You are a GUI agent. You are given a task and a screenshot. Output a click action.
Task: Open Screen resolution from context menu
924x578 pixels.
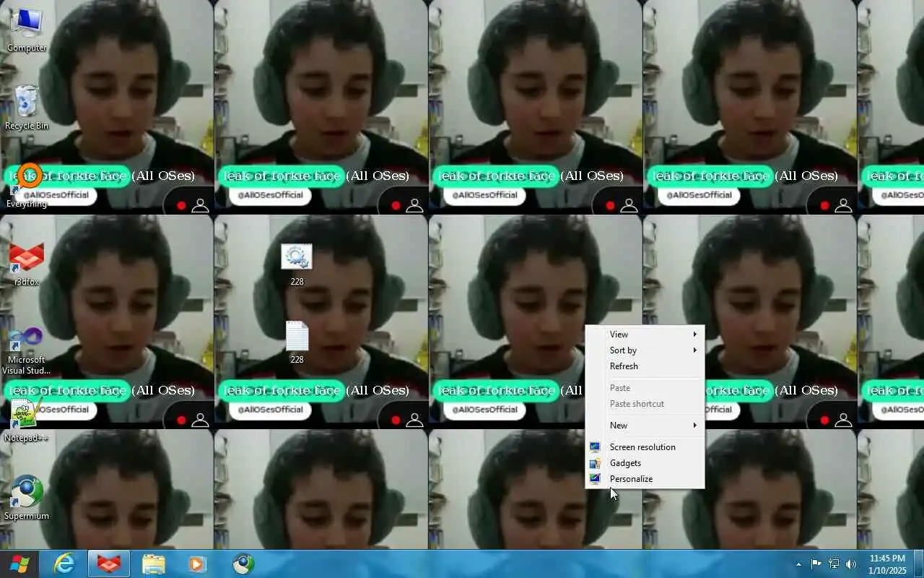pyautogui.click(x=645, y=447)
